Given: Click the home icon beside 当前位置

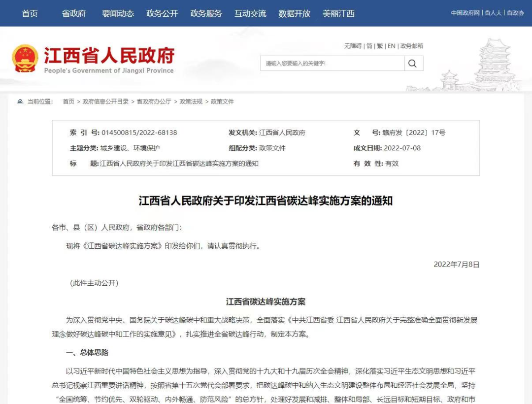Looking at the screenshot, I should (20, 101).
